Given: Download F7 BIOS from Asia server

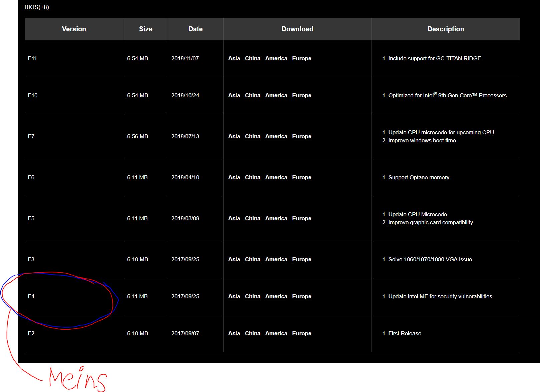Looking at the screenshot, I should click(234, 136).
